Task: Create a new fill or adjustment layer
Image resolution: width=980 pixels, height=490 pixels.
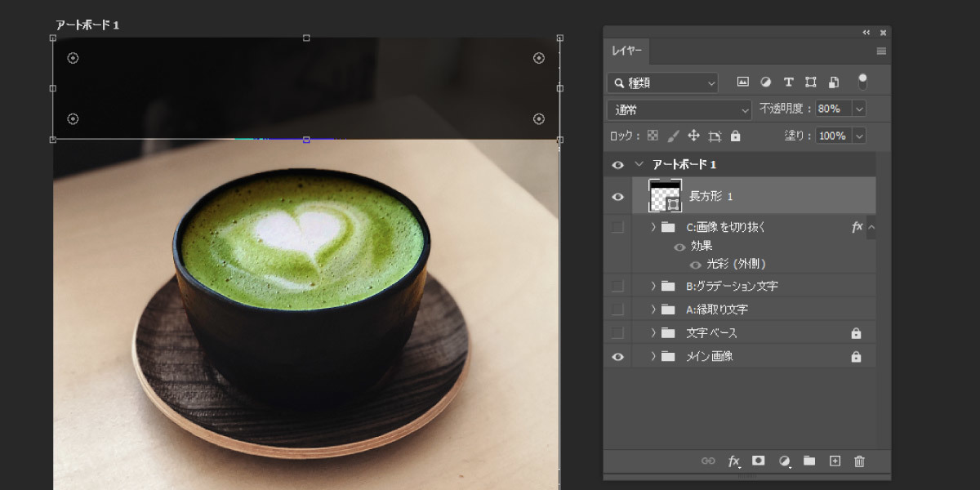Action: point(784,461)
